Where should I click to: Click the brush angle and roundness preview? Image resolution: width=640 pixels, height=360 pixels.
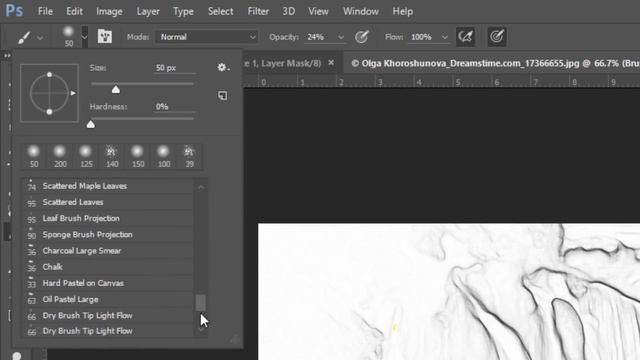[49, 93]
